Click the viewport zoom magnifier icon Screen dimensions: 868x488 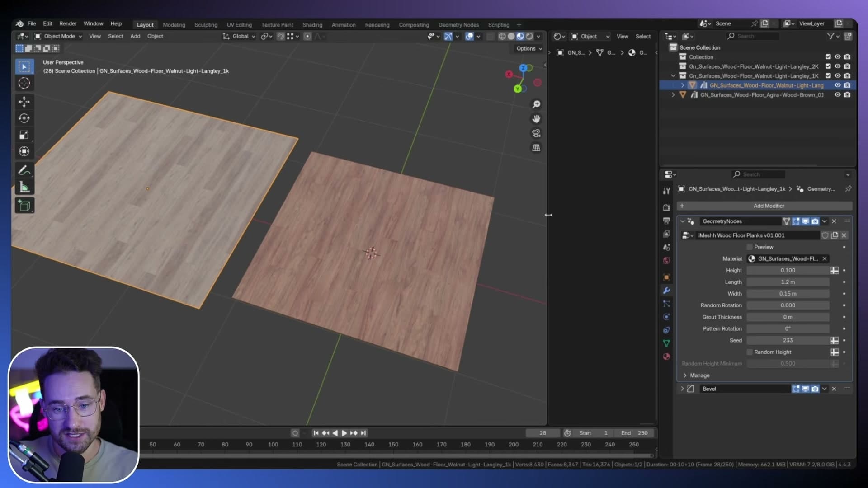point(536,104)
